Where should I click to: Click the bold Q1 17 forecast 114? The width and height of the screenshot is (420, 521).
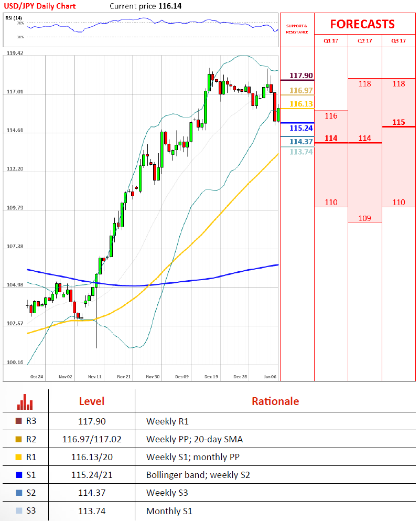[331, 138]
